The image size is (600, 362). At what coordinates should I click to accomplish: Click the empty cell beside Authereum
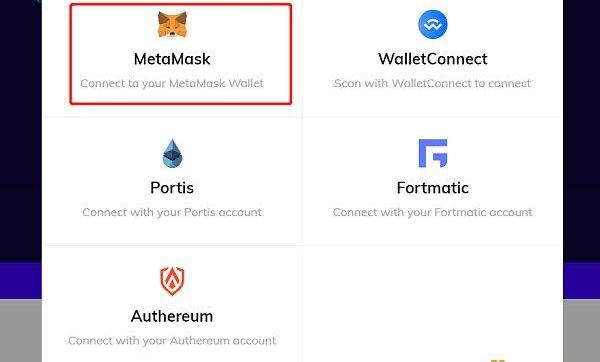(x=433, y=304)
